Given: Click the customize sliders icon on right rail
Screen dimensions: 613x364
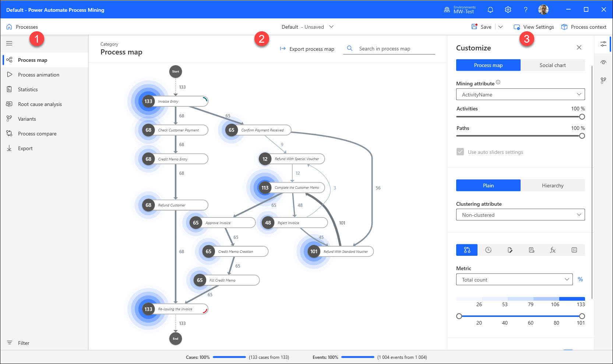Looking at the screenshot, I should 603,44.
